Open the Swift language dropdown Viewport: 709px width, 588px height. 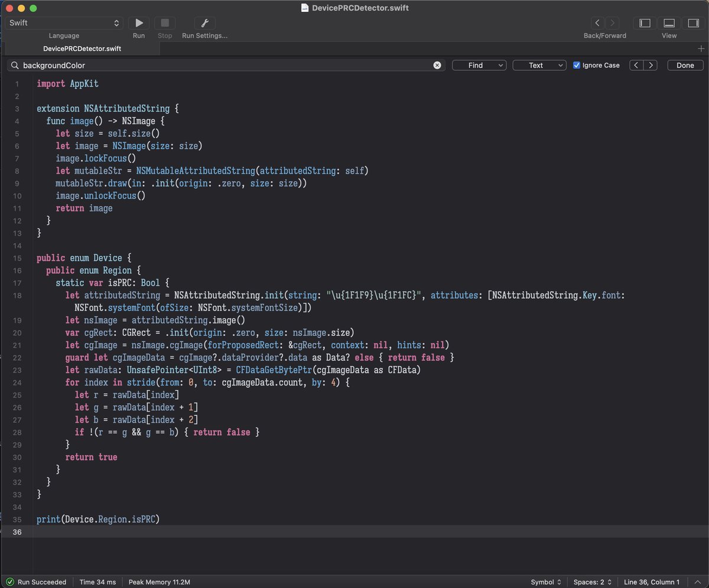coord(64,23)
